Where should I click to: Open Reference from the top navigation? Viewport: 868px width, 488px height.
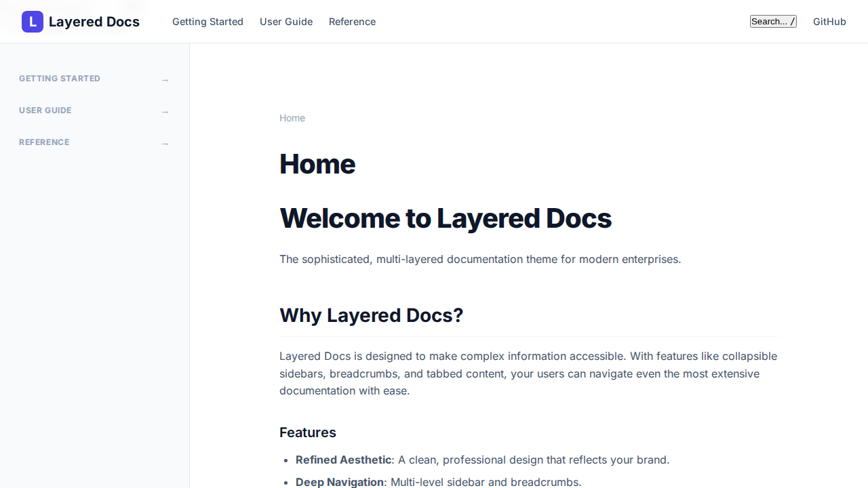tap(351, 22)
